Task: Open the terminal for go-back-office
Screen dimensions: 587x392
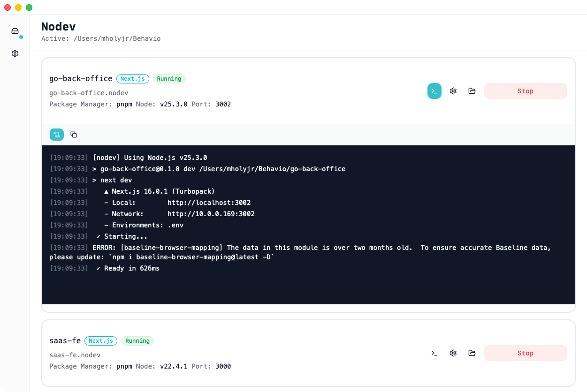Action: 434,90
